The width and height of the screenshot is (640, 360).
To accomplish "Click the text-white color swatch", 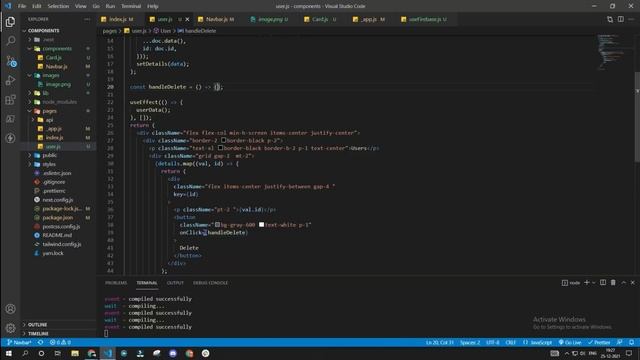I will tap(261, 224).
